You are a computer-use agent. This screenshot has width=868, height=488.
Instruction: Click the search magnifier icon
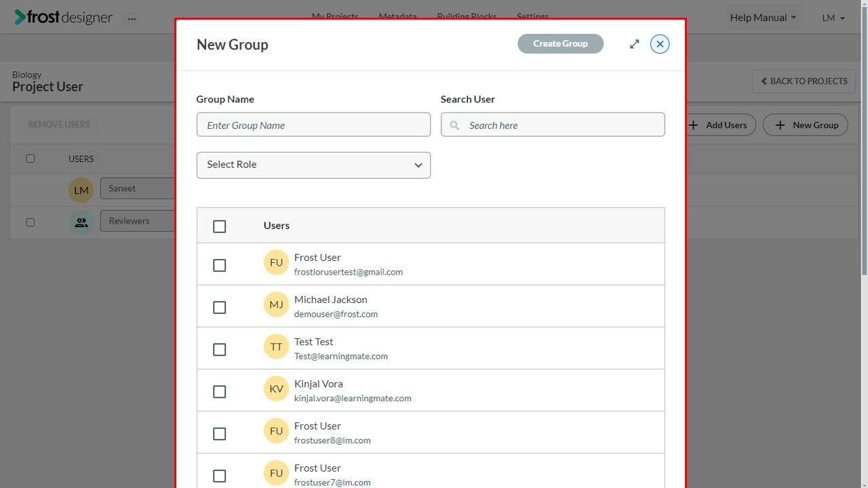pyautogui.click(x=455, y=125)
